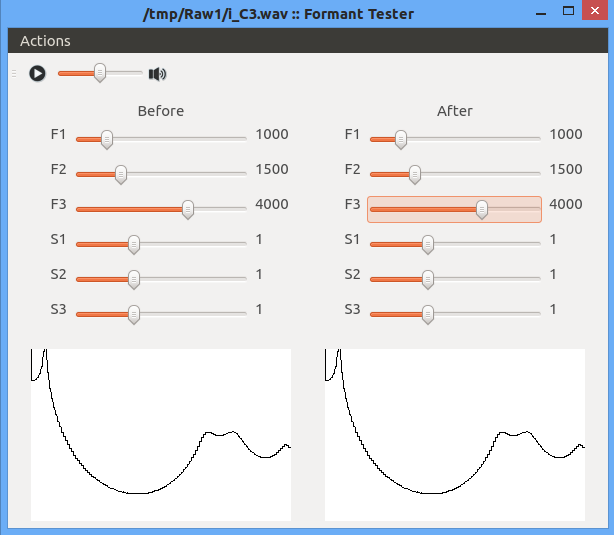Click the Before F1 slider handle
This screenshot has height=535, width=614.
click(x=107, y=139)
